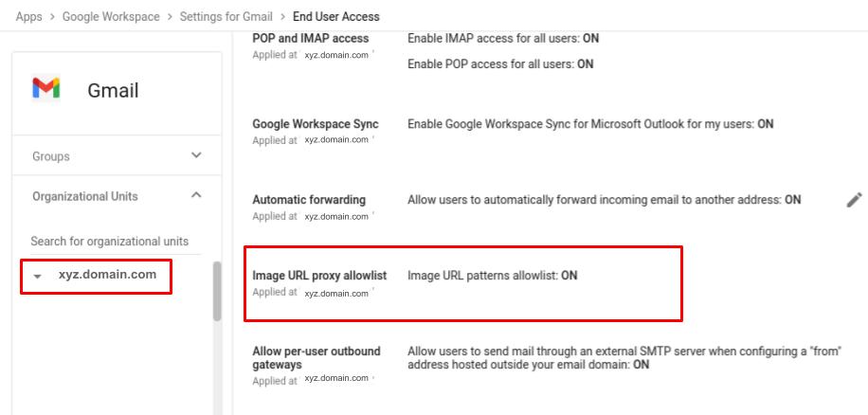
Task: Open the Allow per-user outbound gateways setting
Action: [x=316, y=358]
